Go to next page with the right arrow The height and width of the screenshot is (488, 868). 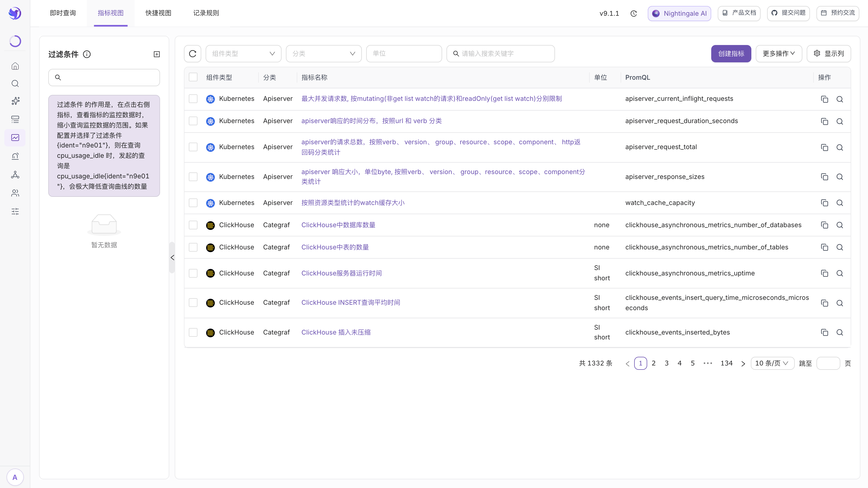click(x=743, y=363)
